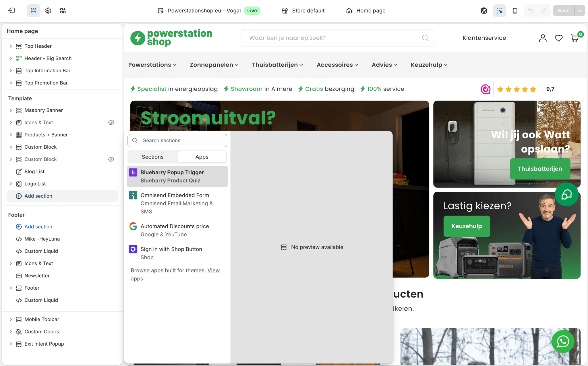Click the chat bubble icon on the banner
The image size is (588, 366).
pyautogui.click(x=567, y=195)
